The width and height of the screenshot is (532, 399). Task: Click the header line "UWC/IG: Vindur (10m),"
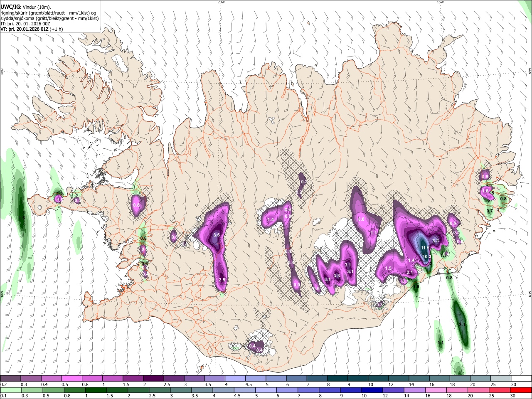[26, 7]
